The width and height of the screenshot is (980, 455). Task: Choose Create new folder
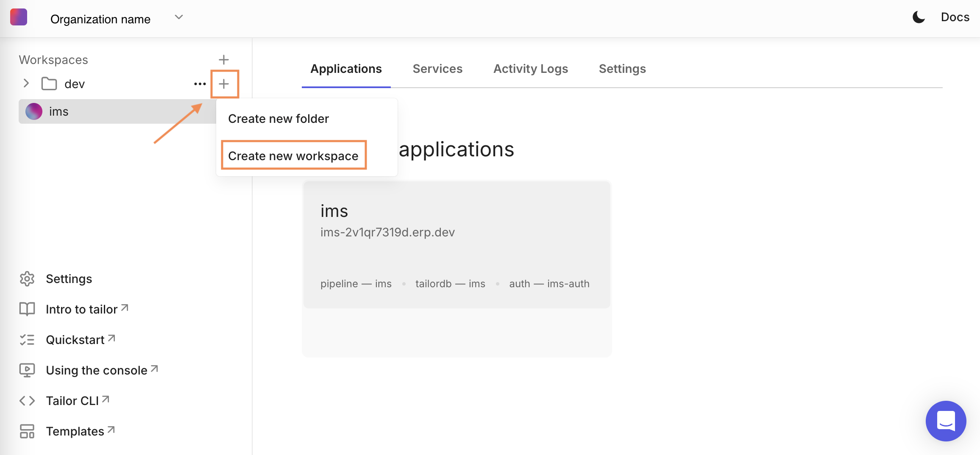pos(278,119)
